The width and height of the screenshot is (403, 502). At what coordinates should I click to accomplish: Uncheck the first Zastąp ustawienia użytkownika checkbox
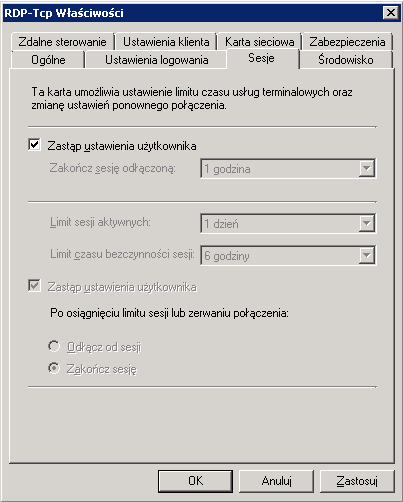pos(35,145)
